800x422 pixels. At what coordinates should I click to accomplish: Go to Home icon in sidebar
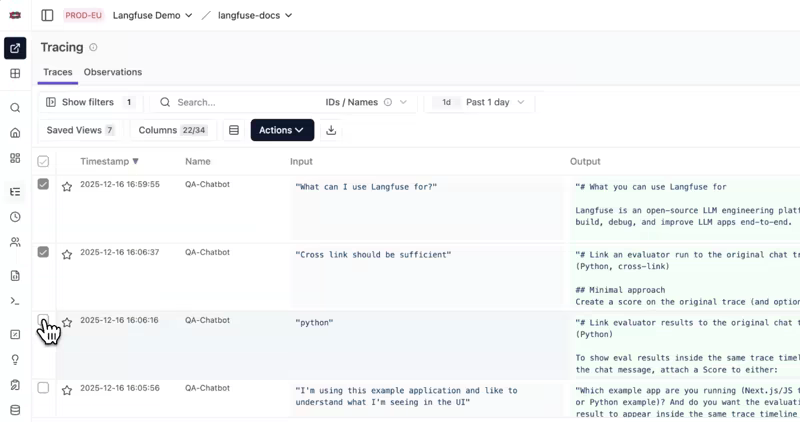[x=15, y=133]
